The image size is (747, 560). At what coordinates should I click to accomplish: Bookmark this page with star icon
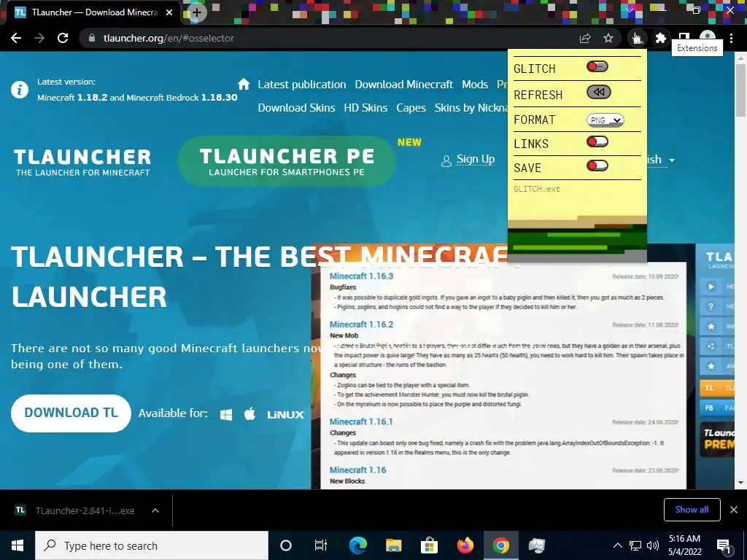[x=608, y=38]
